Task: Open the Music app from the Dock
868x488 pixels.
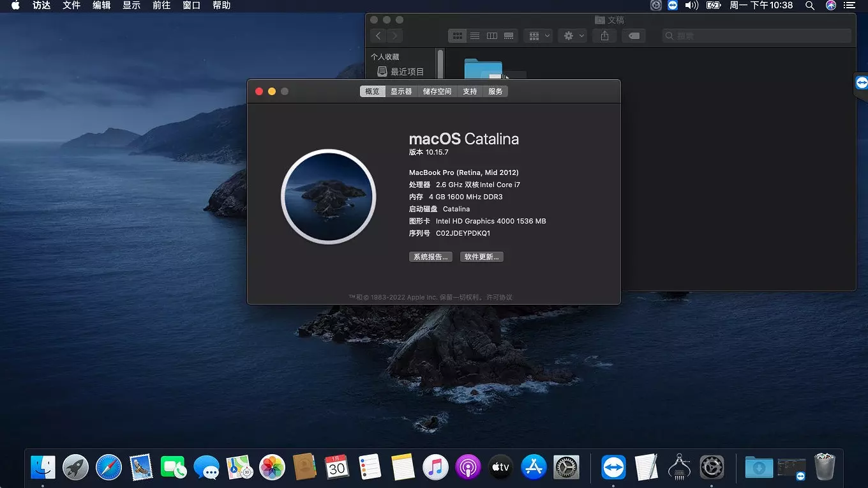Action: [435, 467]
